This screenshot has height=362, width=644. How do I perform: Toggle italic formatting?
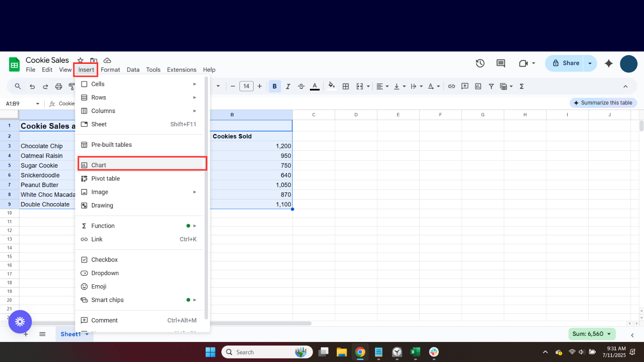point(288,86)
